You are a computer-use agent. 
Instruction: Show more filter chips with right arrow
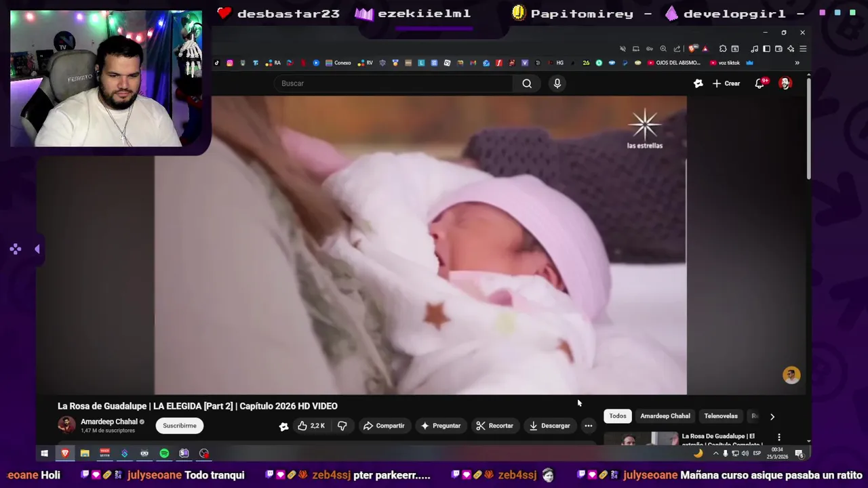[772, 416]
